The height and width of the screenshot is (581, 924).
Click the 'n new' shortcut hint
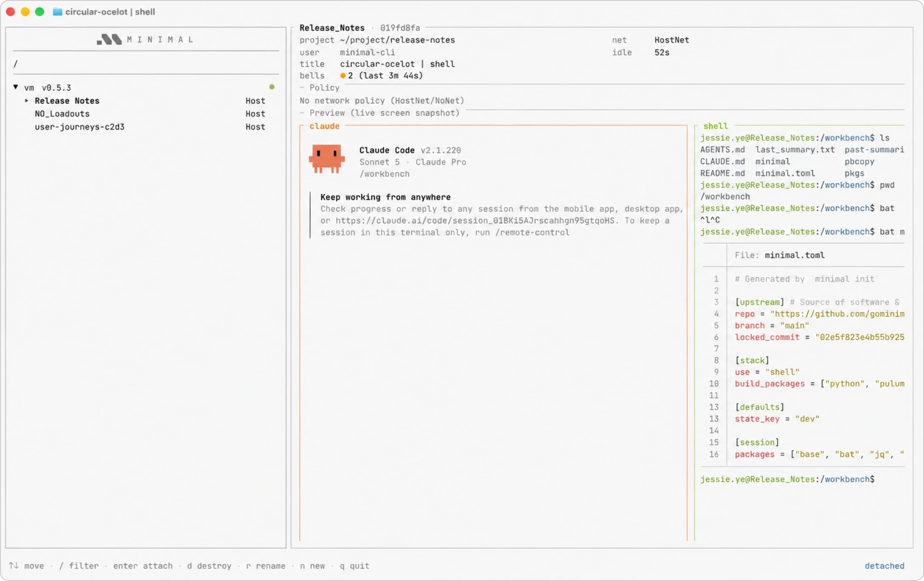(312, 566)
